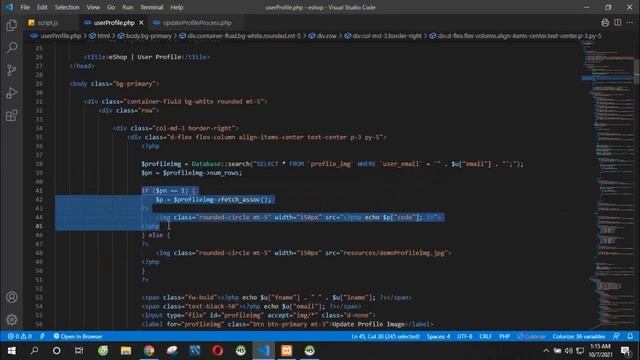This screenshot has width=640, height=360.
Task: Open the Search view in activity bar
Action: coord(11,48)
